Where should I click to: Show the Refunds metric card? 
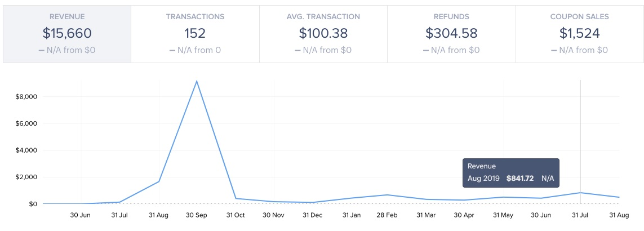pos(451,34)
